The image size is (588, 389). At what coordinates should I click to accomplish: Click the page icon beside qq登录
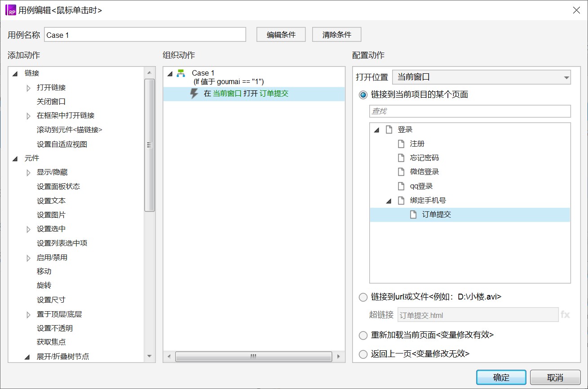coord(401,186)
